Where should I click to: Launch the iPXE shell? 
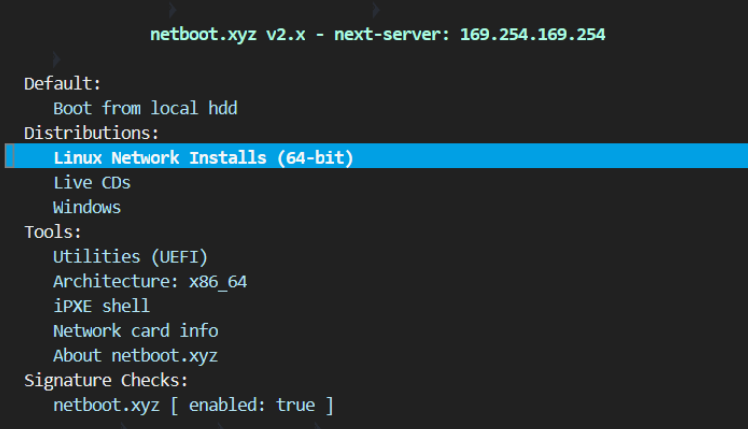pyautogui.click(x=101, y=306)
